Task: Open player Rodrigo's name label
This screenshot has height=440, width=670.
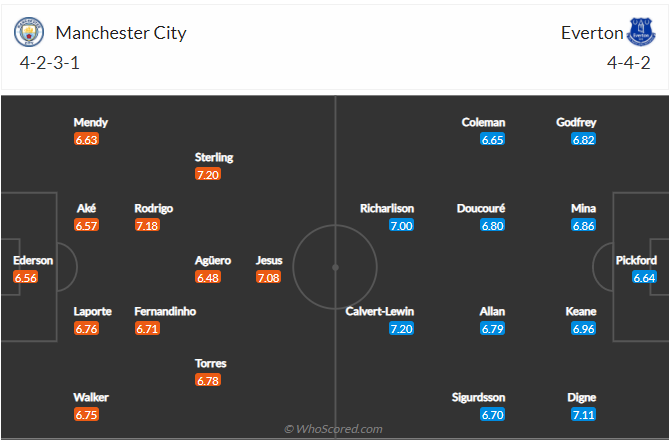Action: [154, 208]
